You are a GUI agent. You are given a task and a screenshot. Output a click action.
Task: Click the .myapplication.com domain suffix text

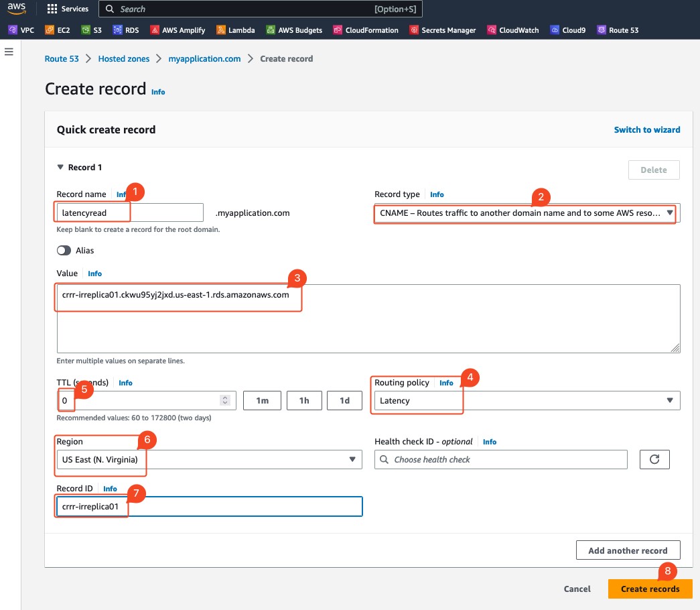pos(253,213)
